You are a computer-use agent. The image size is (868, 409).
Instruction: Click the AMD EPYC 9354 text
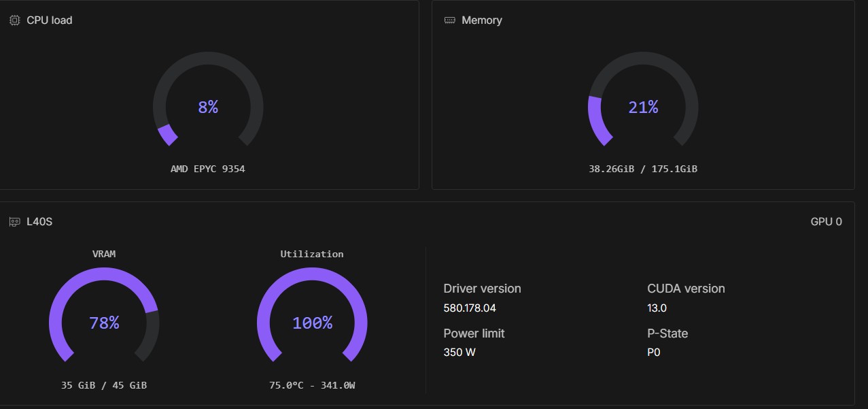[x=208, y=169]
